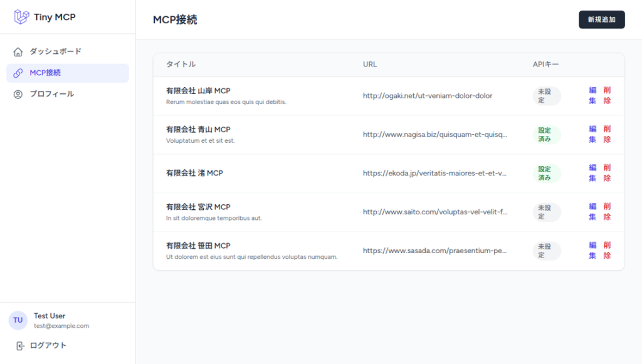This screenshot has width=642, height=364.
Task: Click the タイトル column header
Action: pyautogui.click(x=181, y=64)
